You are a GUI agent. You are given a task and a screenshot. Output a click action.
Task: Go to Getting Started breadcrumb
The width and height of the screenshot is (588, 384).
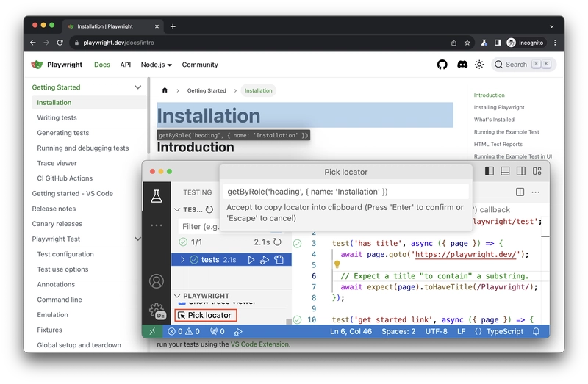[x=207, y=90]
